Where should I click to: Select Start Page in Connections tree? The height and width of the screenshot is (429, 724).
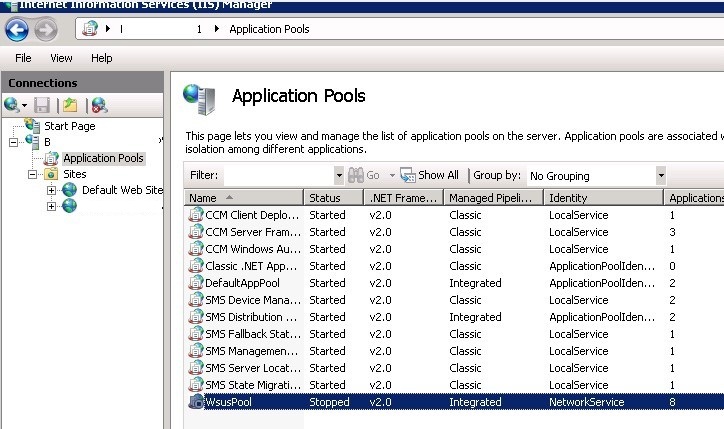(70, 126)
